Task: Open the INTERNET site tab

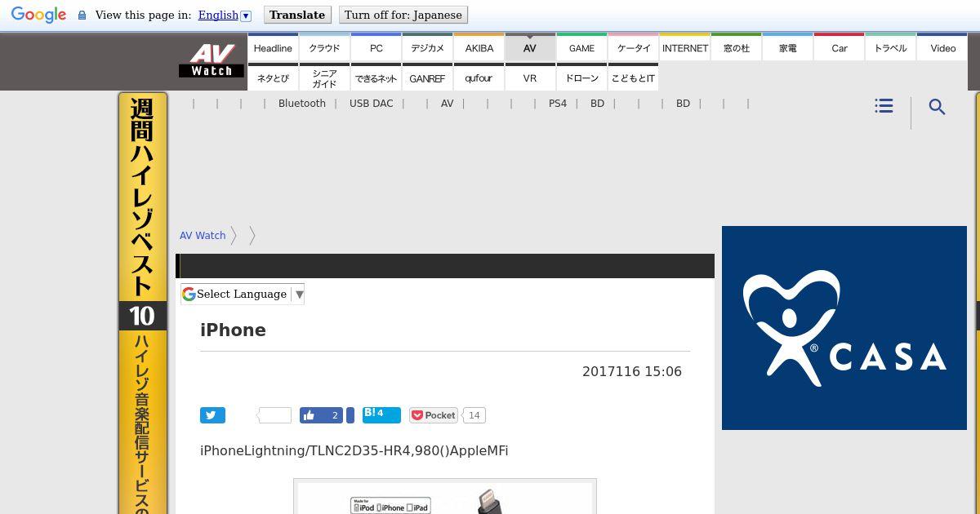Action: pos(684,48)
